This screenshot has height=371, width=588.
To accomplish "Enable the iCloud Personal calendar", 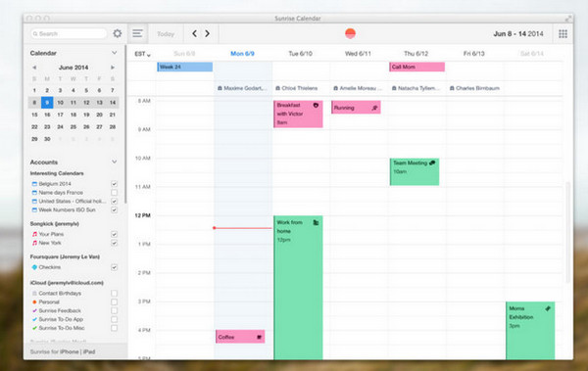I will [115, 302].
